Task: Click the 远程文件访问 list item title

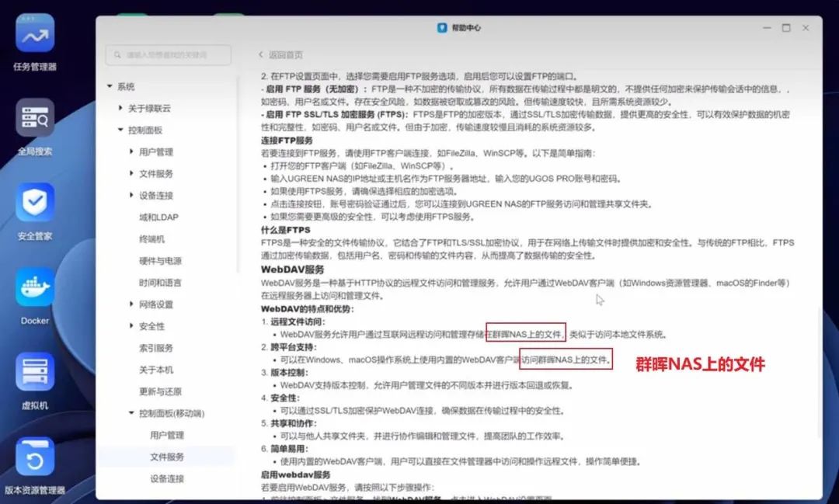Action: pos(298,322)
